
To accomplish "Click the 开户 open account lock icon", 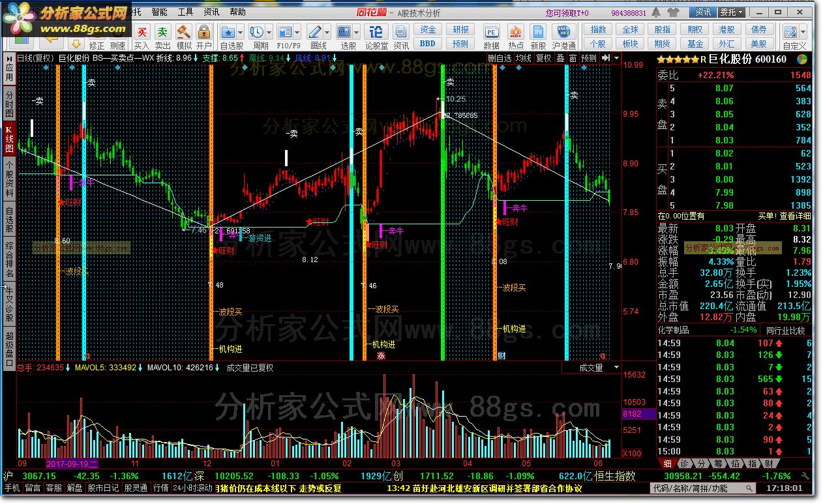I will coord(204,33).
